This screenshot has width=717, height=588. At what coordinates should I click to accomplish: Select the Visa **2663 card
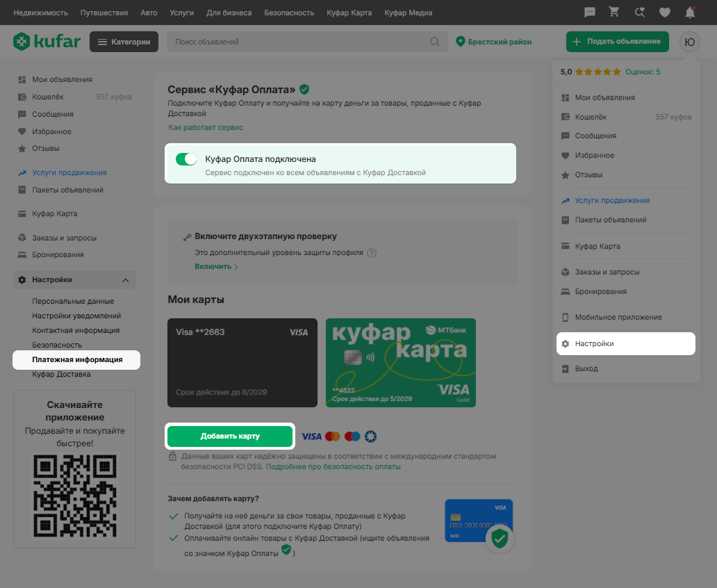[242, 363]
